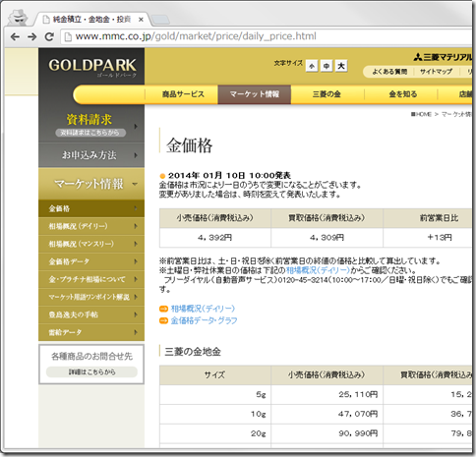Viewport: 476px width, 457px height.
Task: Set text size to small (小)
Action: (312, 66)
